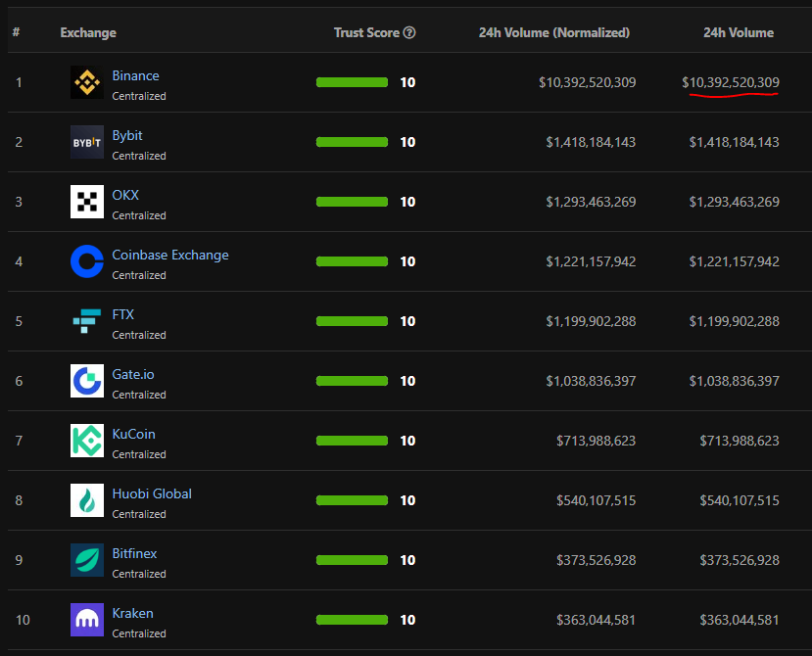Click the FTX exchange logo
This screenshot has height=656, width=812.
pos(86,321)
